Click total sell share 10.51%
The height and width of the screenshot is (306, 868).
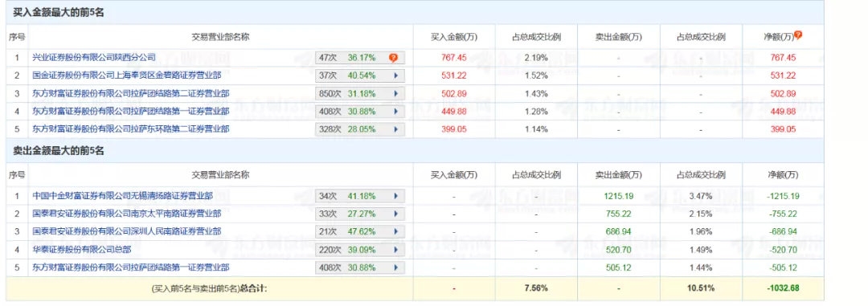click(701, 288)
